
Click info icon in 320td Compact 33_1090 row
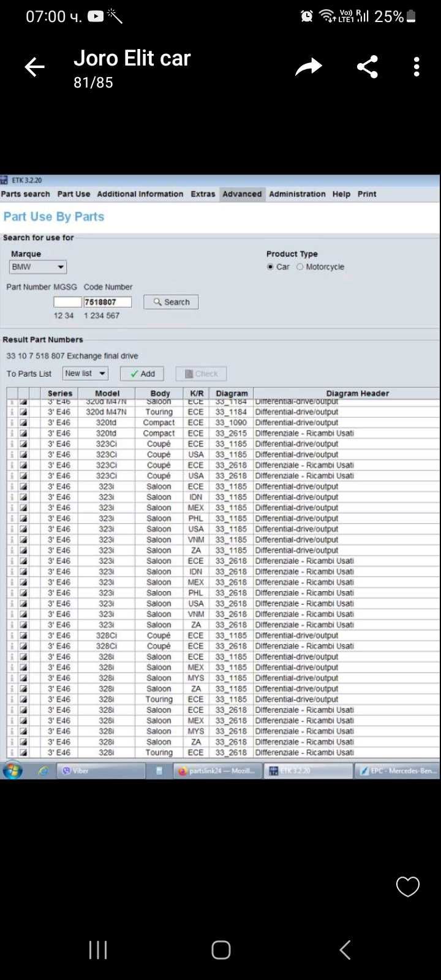point(12,423)
